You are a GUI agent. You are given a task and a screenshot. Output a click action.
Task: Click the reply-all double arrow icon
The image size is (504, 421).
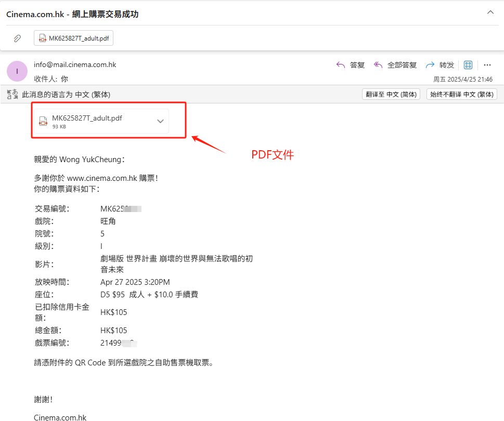click(379, 65)
